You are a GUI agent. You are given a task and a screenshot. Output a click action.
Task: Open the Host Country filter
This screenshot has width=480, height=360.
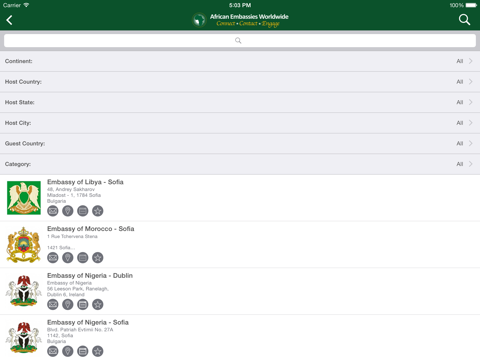240,82
